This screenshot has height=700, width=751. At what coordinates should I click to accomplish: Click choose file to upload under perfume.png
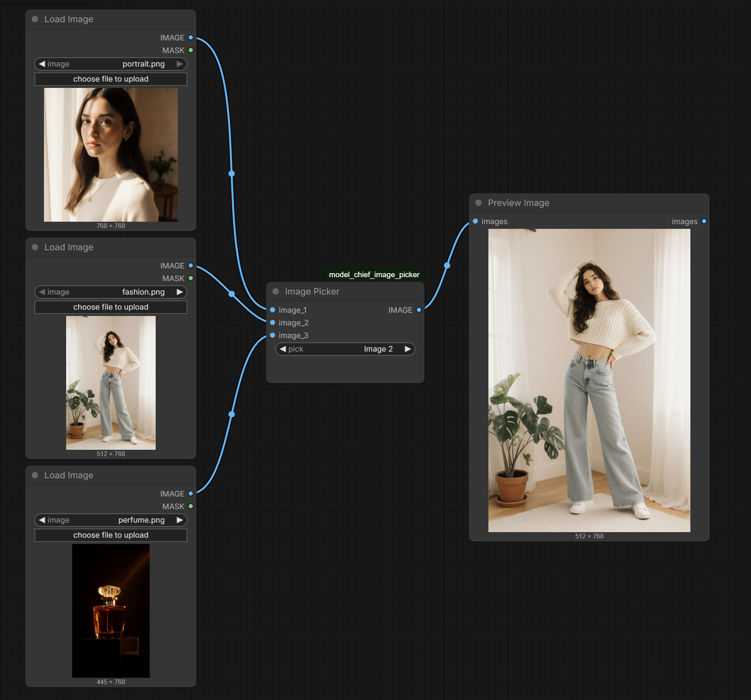tap(111, 535)
